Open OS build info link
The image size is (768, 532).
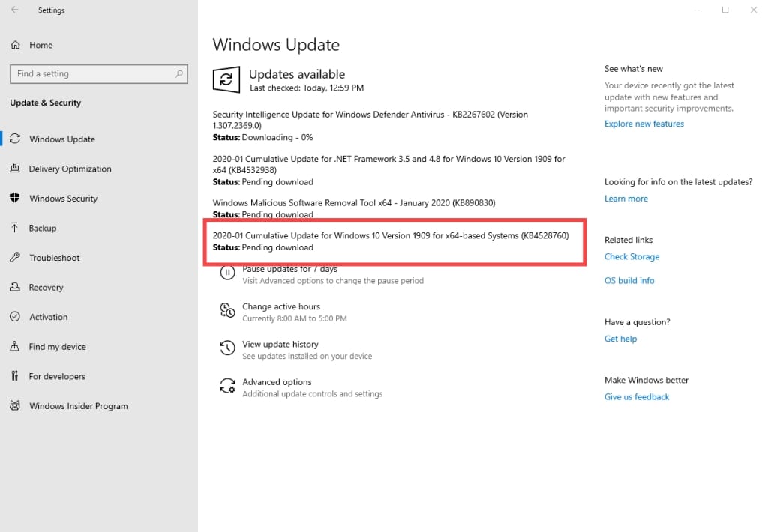[629, 280]
